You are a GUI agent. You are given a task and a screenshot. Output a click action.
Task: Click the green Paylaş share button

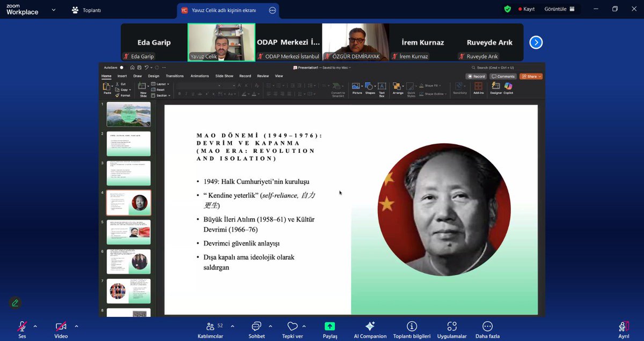pyautogui.click(x=330, y=329)
